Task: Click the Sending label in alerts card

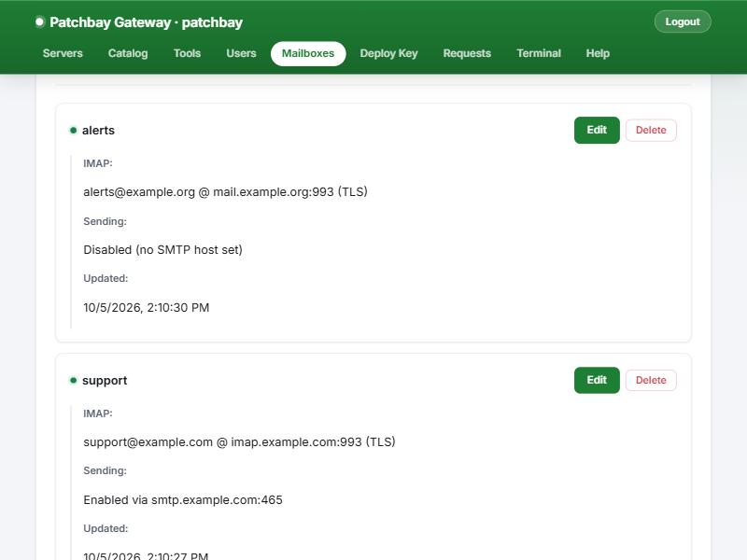Action: [105, 221]
